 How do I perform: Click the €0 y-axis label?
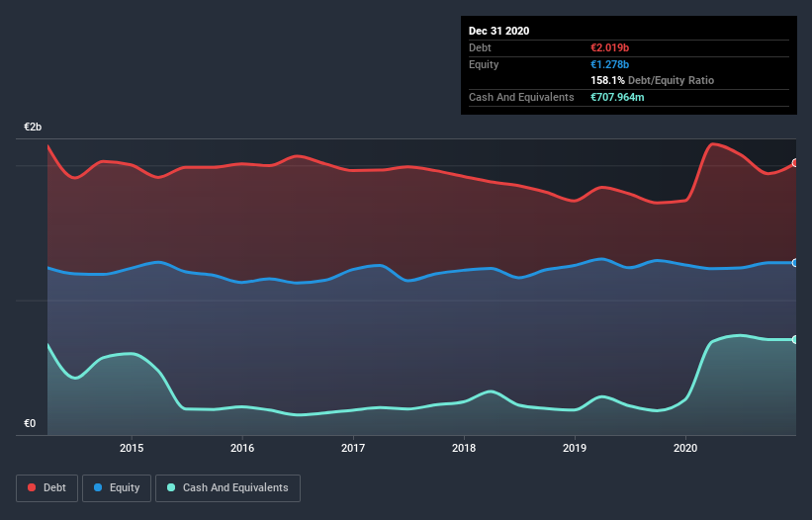coord(30,423)
